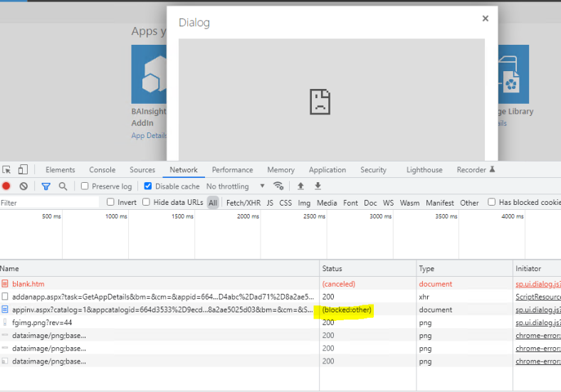Stop recording the network log
Image resolution: width=561 pixels, height=392 pixels.
[x=6, y=186]
